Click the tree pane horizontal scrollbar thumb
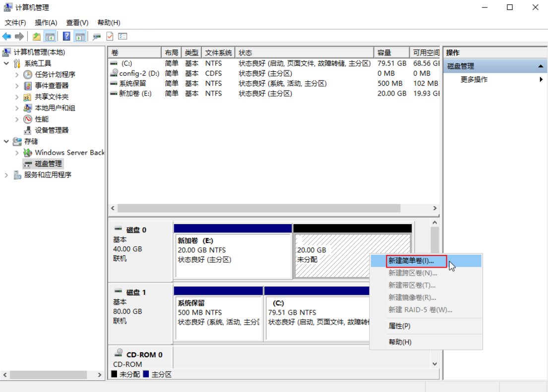The width and height of the screenshot is (548, 392). pos(48,375)
